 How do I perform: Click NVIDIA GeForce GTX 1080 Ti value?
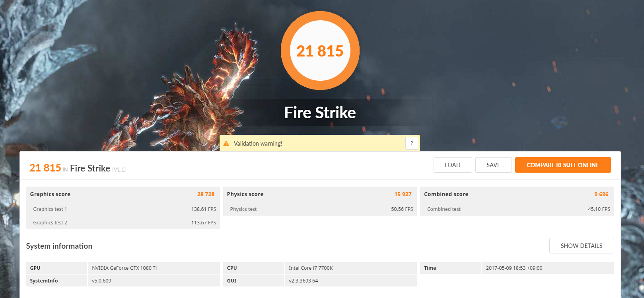coord(125,268)
